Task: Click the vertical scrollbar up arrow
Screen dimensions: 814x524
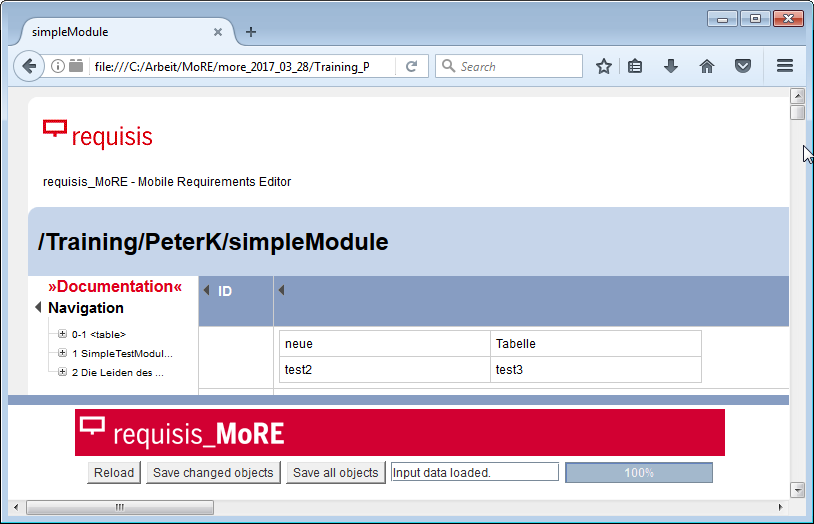Action: 797,96
